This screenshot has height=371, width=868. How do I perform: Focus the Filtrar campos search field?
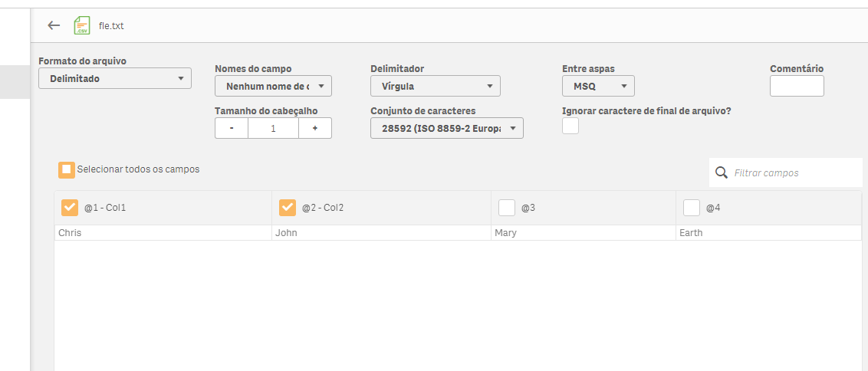tap(794, 173)
